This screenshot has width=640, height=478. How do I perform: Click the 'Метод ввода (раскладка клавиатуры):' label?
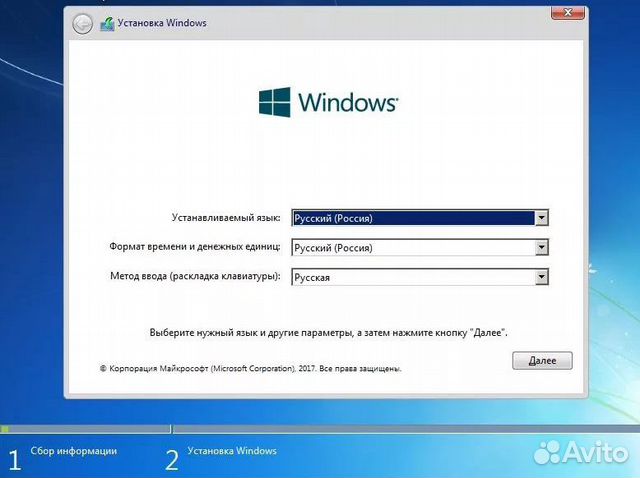[x=196, y=276]
